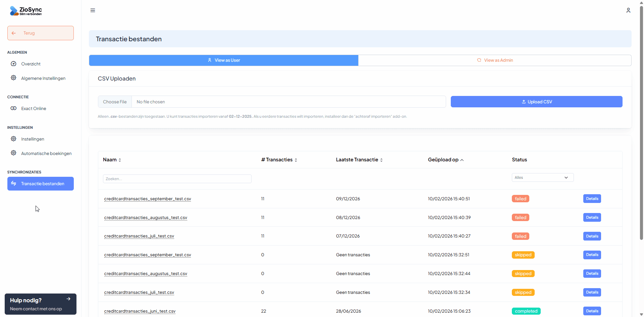
Task: Click the Algemene Instellingen gear icon
Action: click(x=13, y=78)
